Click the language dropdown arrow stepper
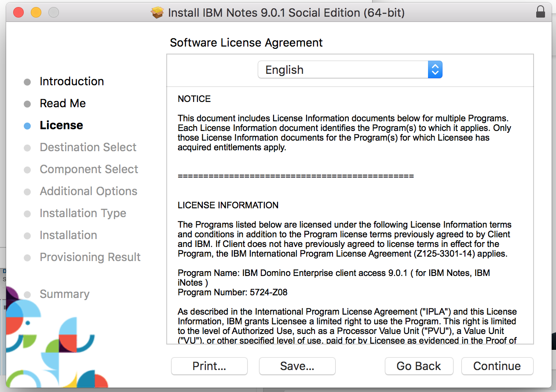The image size is (556, 392). click(435, 70)
